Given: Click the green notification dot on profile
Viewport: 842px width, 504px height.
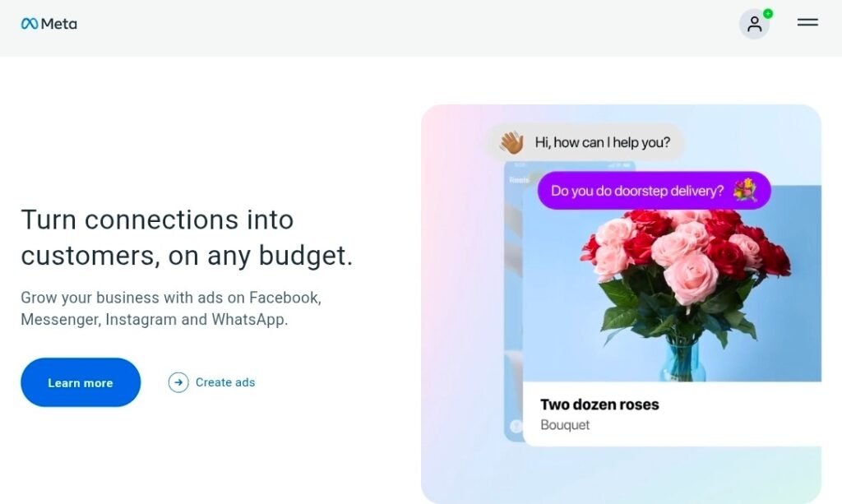Looking at the screenshot, I should (768, 13).
